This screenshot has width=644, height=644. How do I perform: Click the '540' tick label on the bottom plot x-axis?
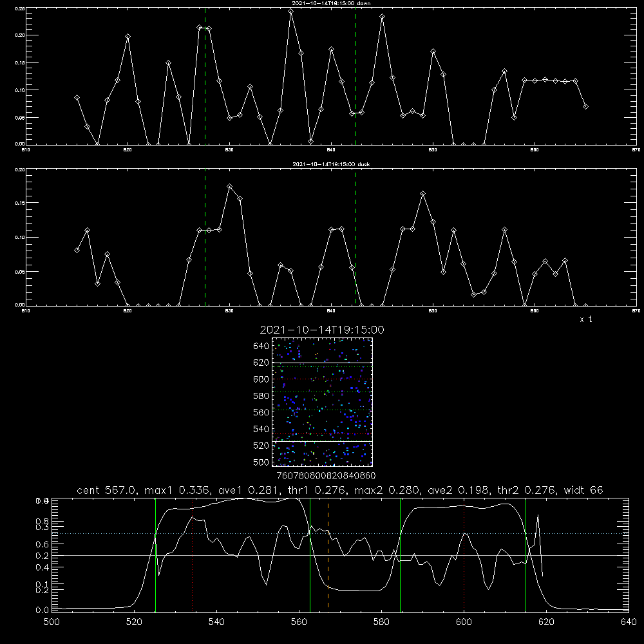click(216, 622)
